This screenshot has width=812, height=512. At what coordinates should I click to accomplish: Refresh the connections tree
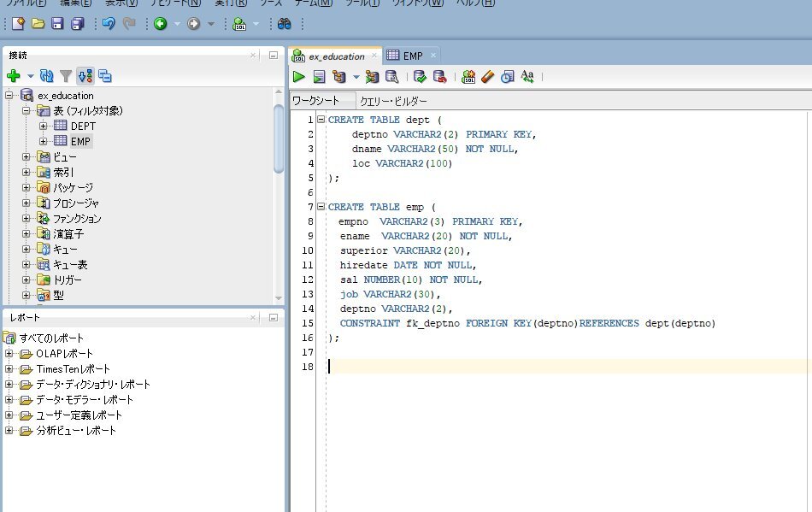47,76
